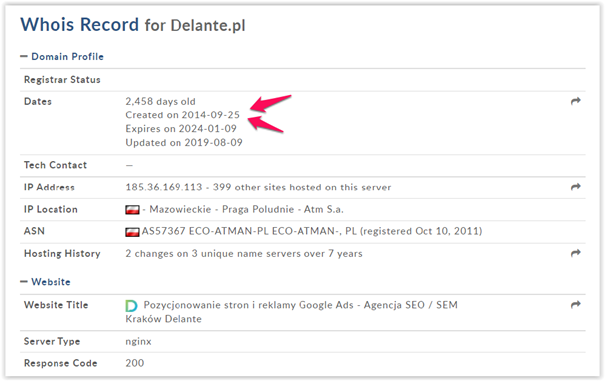The width and height of the screenshot is (605, 381).
Task: Click the '200' response code value
Action: pyautogui.click(x=135, y=363)
